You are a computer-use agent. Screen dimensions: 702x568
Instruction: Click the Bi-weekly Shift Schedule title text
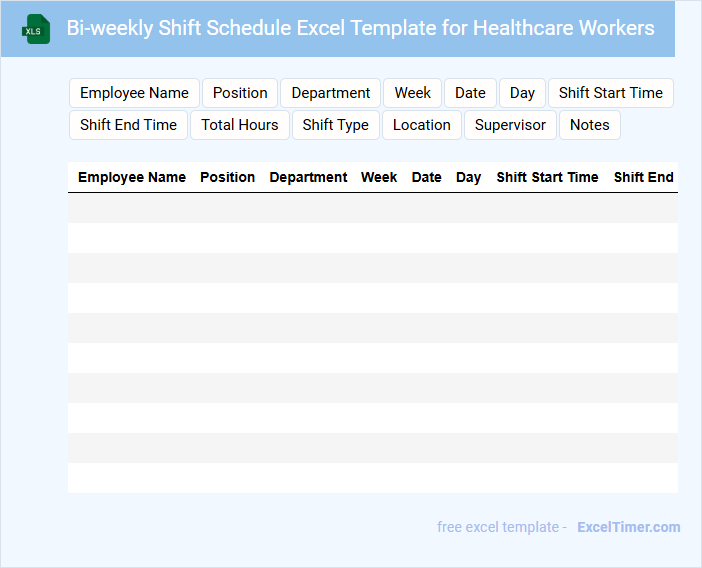tap(360, 28)
